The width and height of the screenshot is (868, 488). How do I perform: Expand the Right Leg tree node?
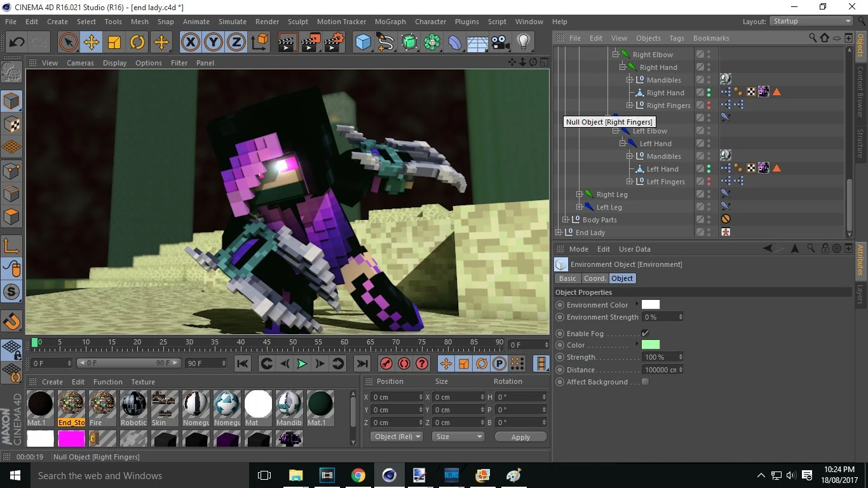[579, 194]
